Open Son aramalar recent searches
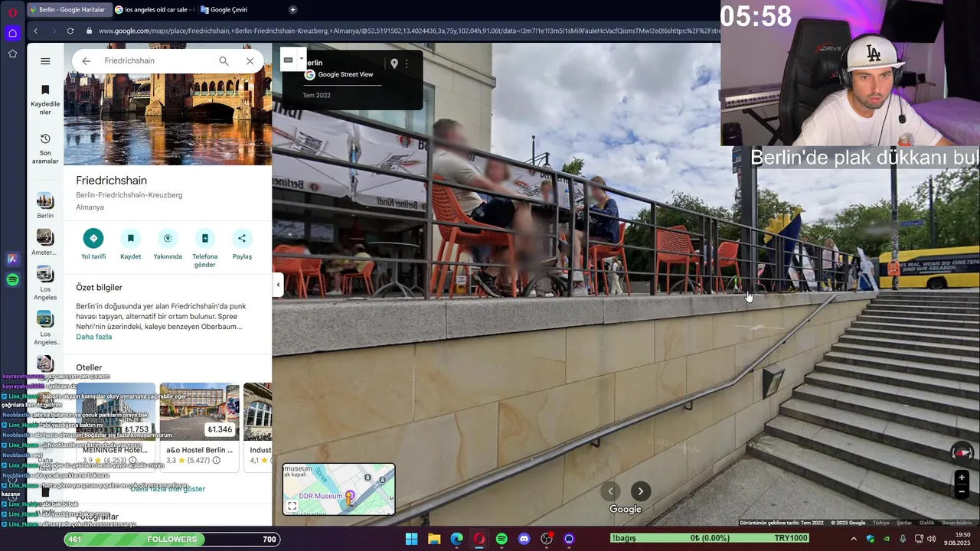 click(x=45, y=148)
